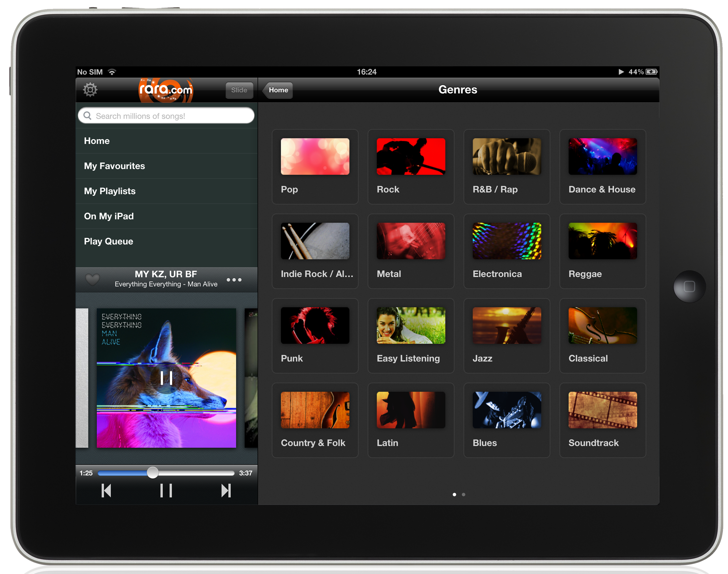Open the Jazz genre tile
This screenshot has width=728, height=574.
tap(506, 335)
